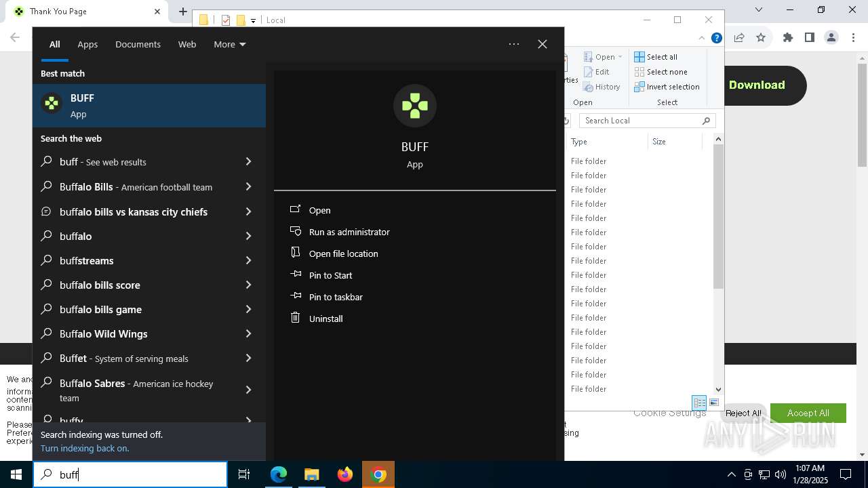Open File Explorer help icon
Viewport: 868px width, 488px height.
click(x=716, y=38)
